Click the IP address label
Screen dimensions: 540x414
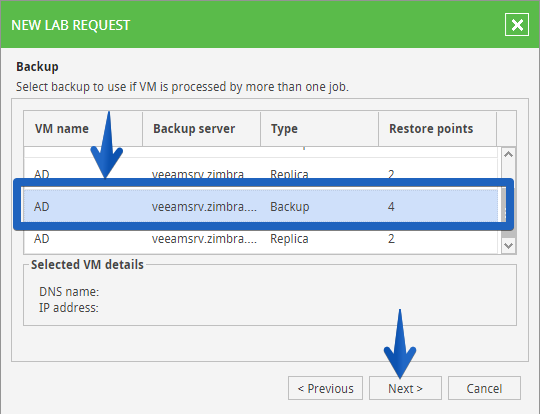coord(69,308)
